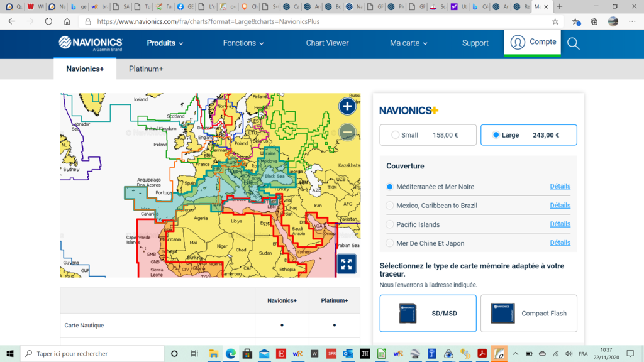Reload the page with refresh icon
This screenshot has width=644, height=362.
click(x=48, y=21)
